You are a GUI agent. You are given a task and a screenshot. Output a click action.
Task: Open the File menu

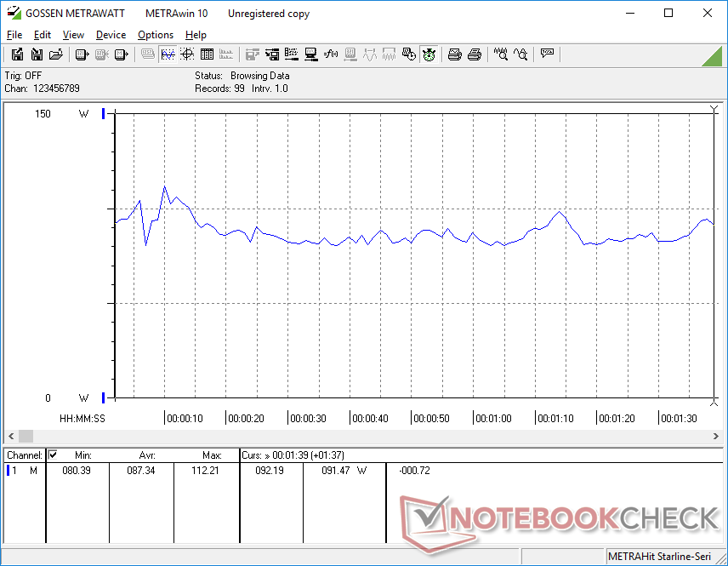click(x=14, y=35)
